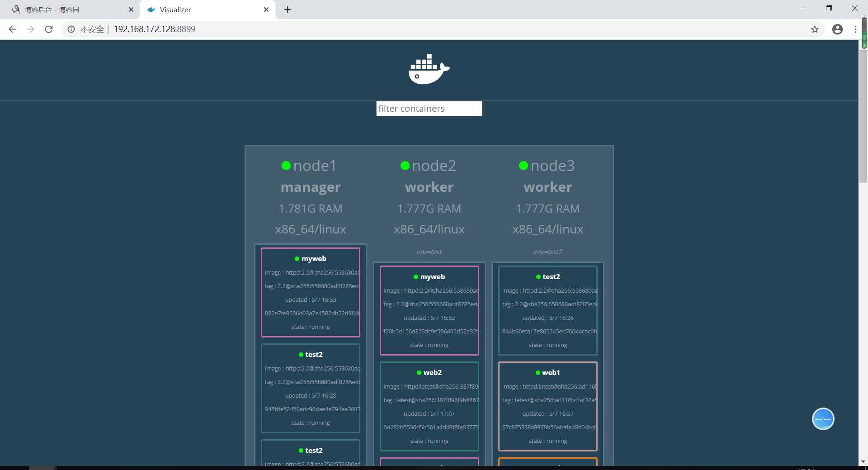The image size is (868, 470).
Task: Click the node3 green status dot
Action: tap(524, 166)
